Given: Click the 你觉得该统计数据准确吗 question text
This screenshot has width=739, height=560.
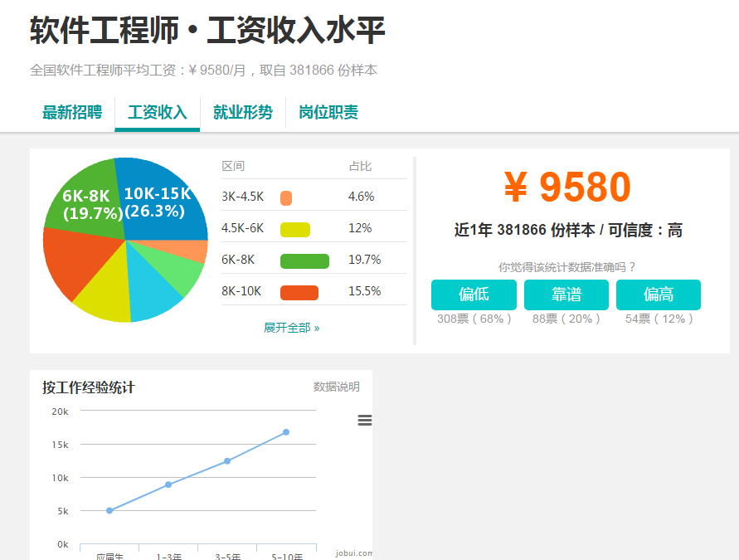Looking at the screenshot, I should coord(567,267).
